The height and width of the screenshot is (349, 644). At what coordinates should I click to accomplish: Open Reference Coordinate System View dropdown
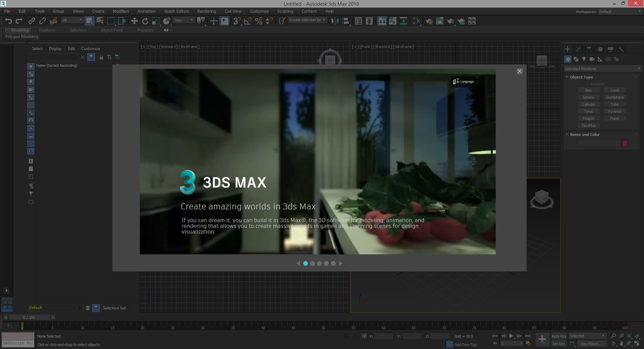coord(183,20)
